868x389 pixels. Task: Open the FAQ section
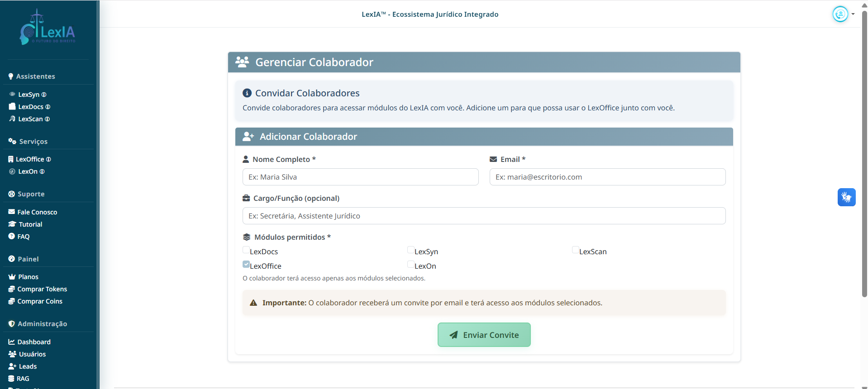point(24,236)
